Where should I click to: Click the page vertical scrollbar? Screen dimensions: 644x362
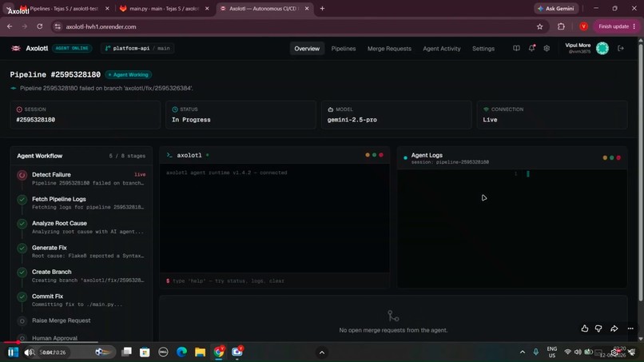pyautogui.click(x=640, y=173)
